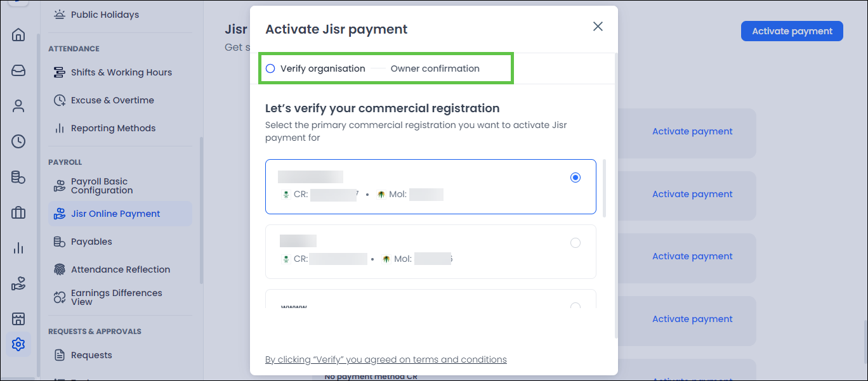This screenshot has height=381, width=868.
Task: Open the bar chart reports icon
Action: pos(18,248)
